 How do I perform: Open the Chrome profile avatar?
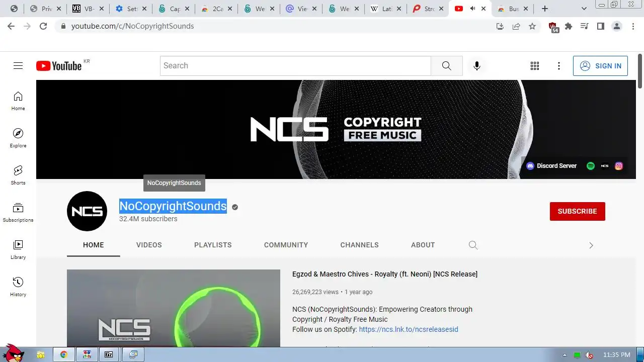coord(617,26)
